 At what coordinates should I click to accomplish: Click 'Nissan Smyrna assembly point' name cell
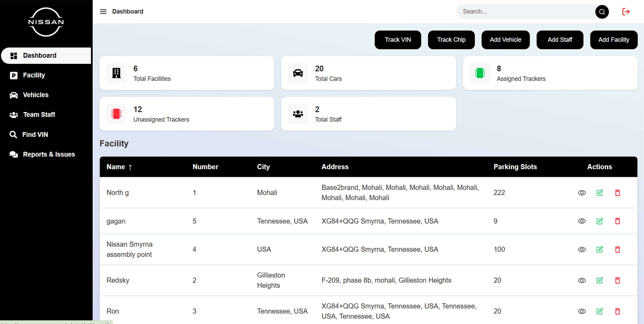129,249
